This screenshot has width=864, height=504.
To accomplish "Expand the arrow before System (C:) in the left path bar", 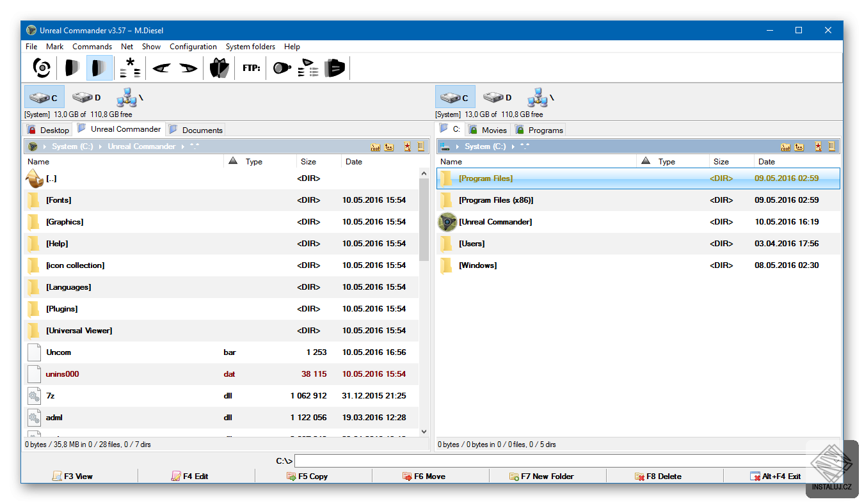I will [x=45, y=146].
